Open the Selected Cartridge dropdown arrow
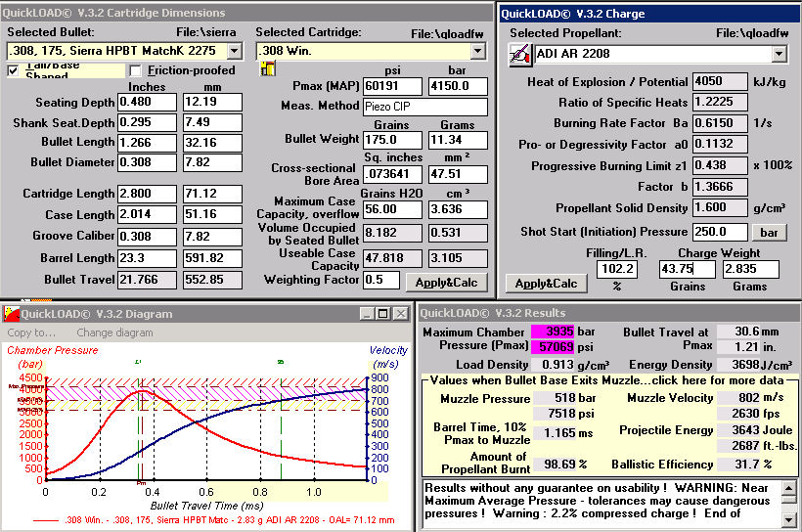 (x=477, y=51)
